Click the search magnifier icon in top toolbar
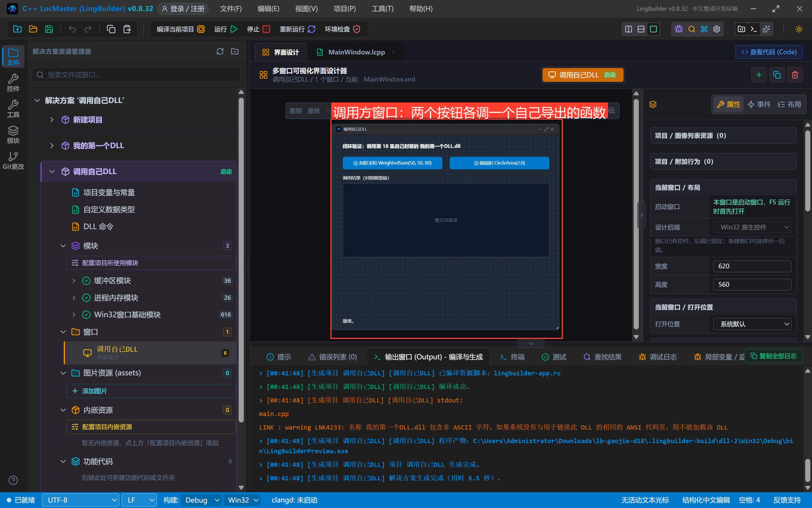The image size is (812, 508). [692, 29]
